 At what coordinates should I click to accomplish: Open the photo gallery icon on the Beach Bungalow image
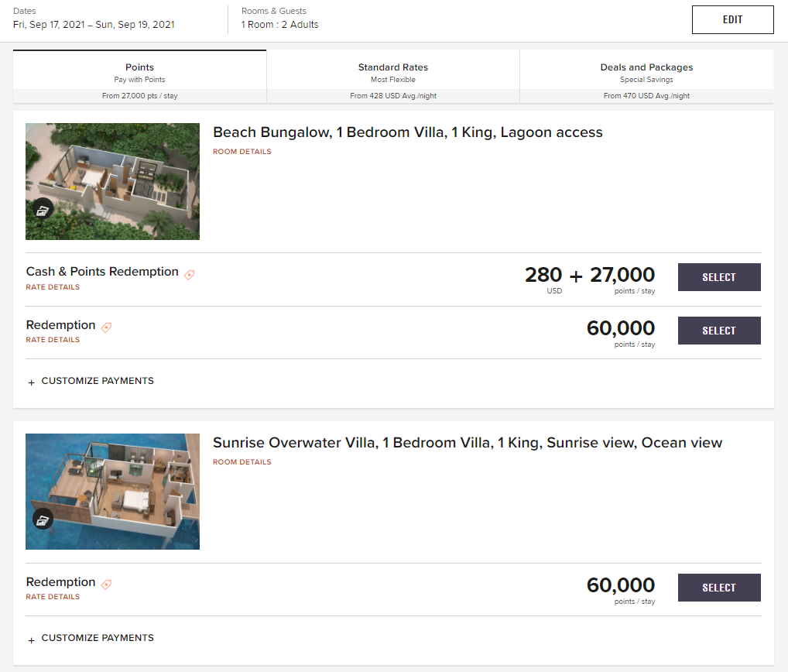pos(43,209)
